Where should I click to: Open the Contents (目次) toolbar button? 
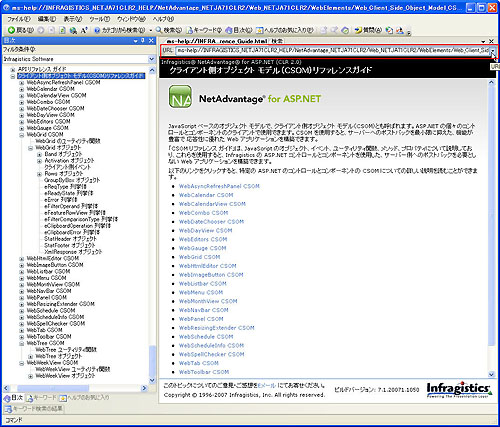[x=239, y=30]
